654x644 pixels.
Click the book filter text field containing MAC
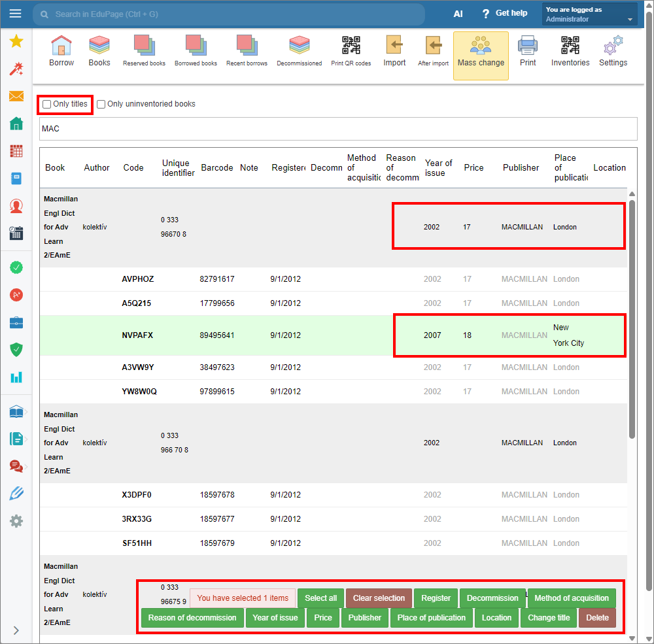click(x=338, y=129)
